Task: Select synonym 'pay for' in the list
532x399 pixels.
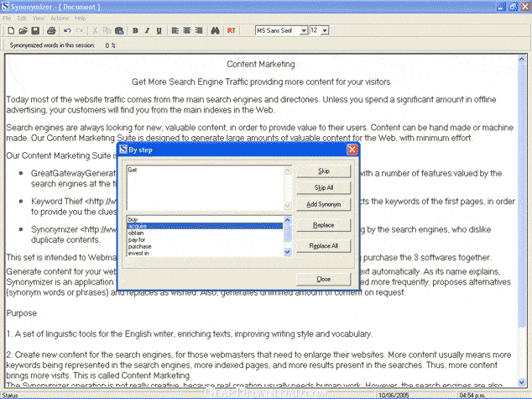Action: [x=205, y=239]
